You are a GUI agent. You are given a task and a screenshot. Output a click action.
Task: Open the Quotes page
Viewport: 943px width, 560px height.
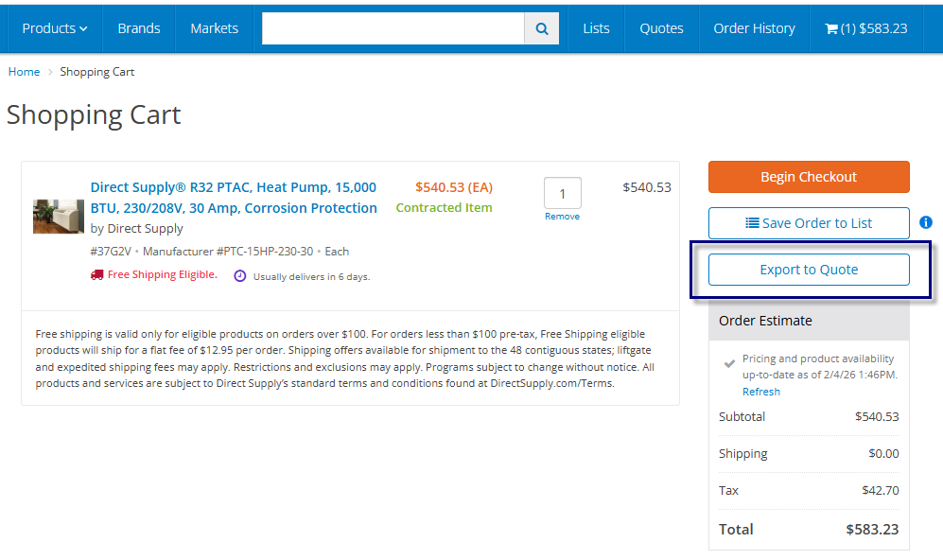[x=661, y=28]
